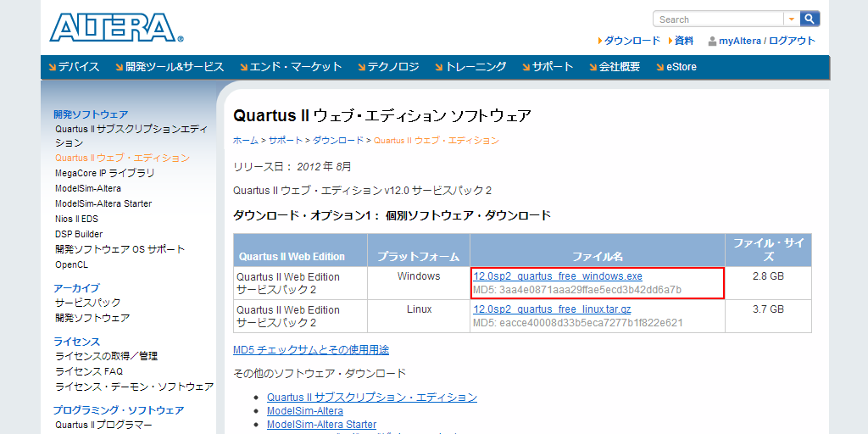
Task: Open Quartus II プログラマー sidebar link
Action: tap(103, 426)
